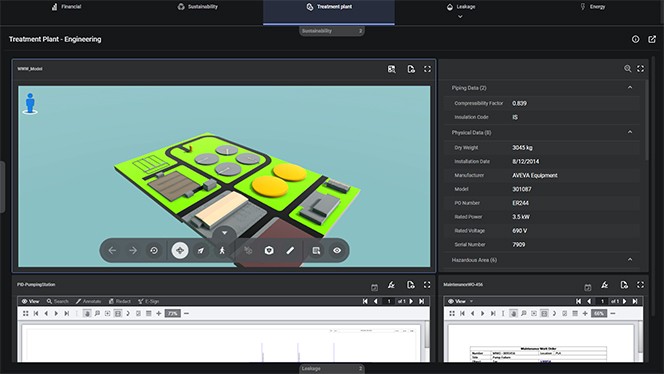This screenshot has height=374, width=664.
Task: Open the dashboard info icon
Action: (636, 39)
